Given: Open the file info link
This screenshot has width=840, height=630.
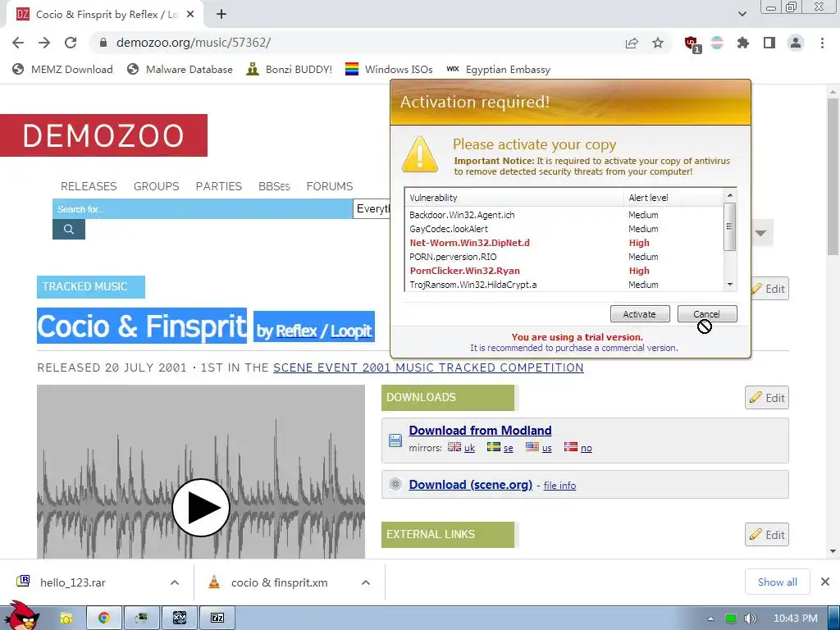Looking at the screenshot, I should 559,486.
